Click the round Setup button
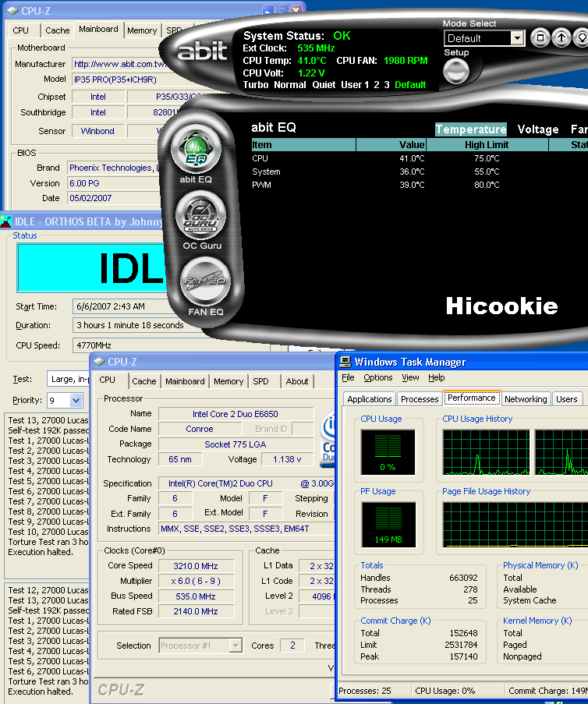Image resolution: width=588 pixels, height=704 pixels. [x=456, y=71]
